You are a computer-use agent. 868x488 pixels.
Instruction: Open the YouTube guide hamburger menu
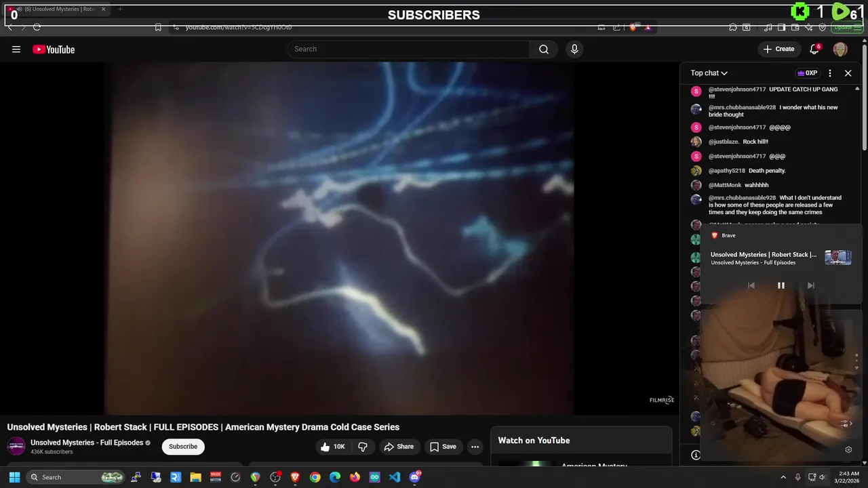tap(16, 49)
